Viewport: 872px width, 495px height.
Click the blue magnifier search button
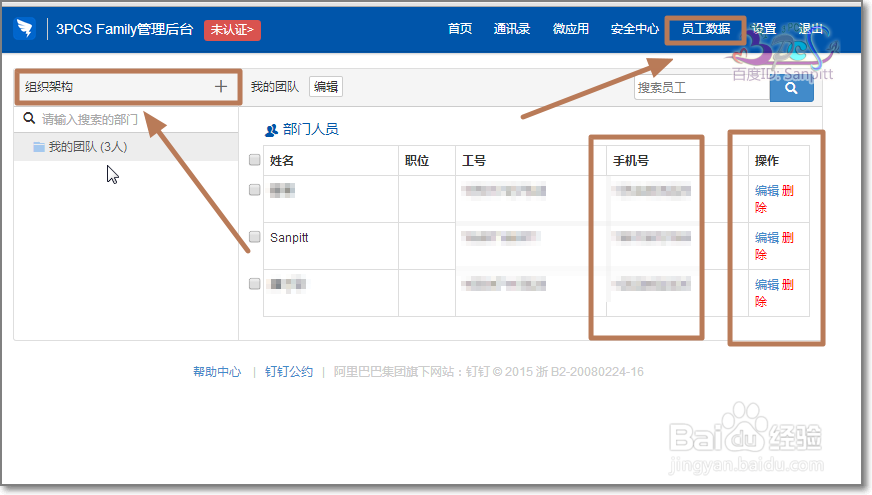[791, 88]
